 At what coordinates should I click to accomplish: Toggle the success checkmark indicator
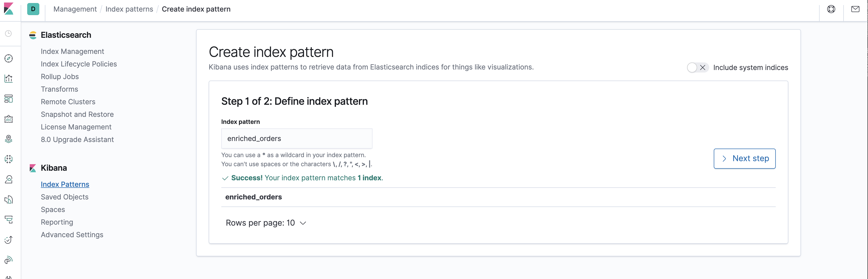click(224, 178)
